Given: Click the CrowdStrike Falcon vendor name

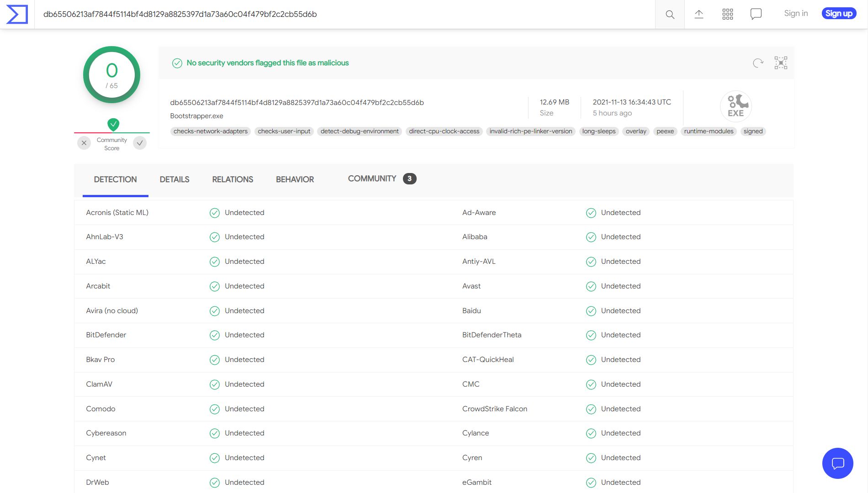Looking at the screenshot, I should [495, 409].
